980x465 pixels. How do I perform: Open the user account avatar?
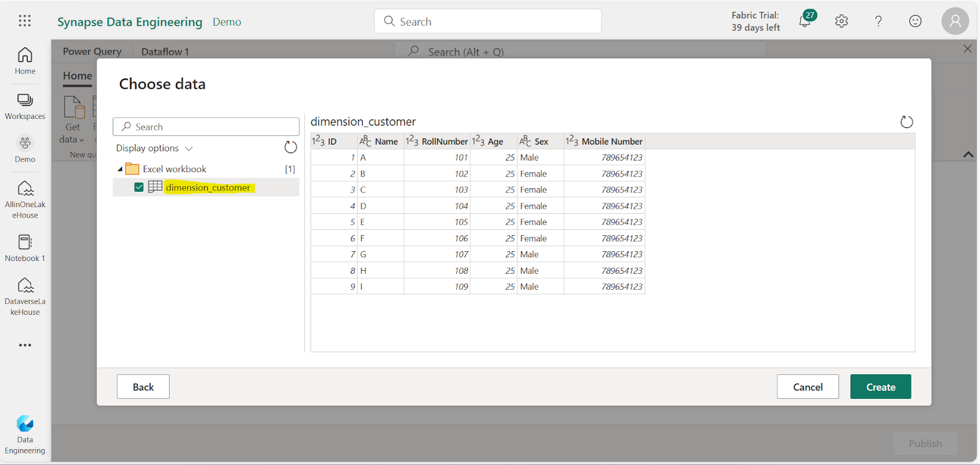click(955, 21)
